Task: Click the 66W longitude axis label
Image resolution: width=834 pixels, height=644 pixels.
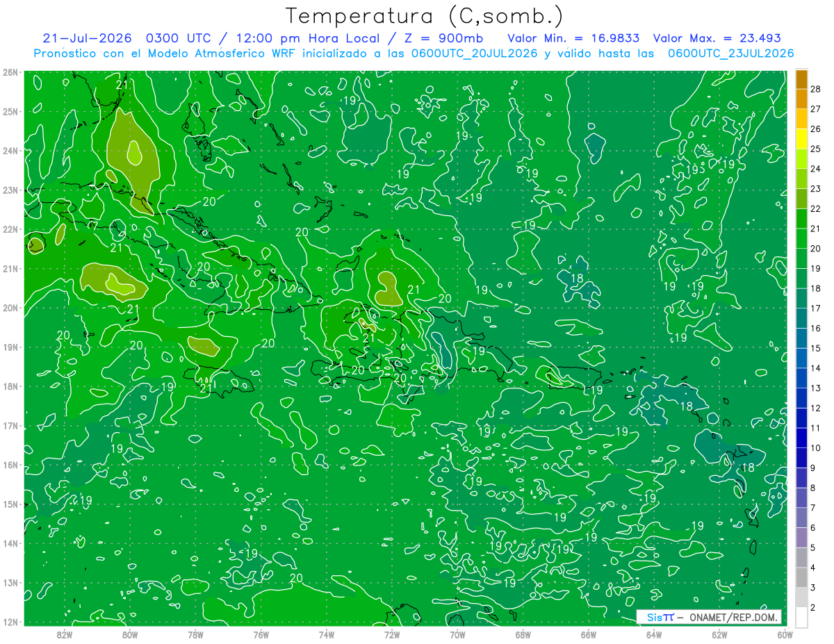Action: [588, 634]
